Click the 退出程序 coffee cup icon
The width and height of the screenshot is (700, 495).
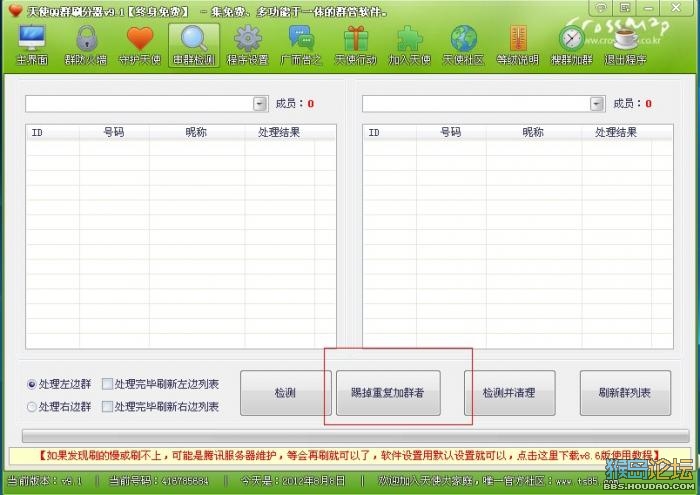tap(625, 45)
